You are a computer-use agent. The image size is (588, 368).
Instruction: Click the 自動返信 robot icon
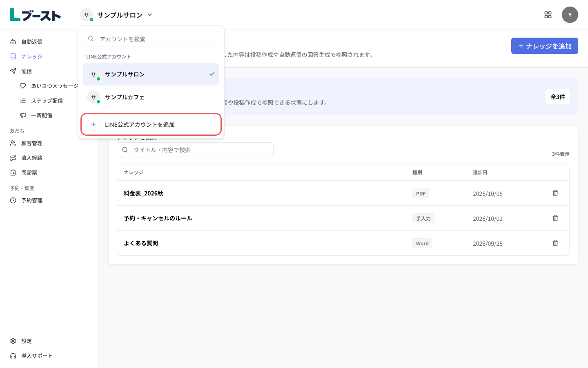[13, 42]
